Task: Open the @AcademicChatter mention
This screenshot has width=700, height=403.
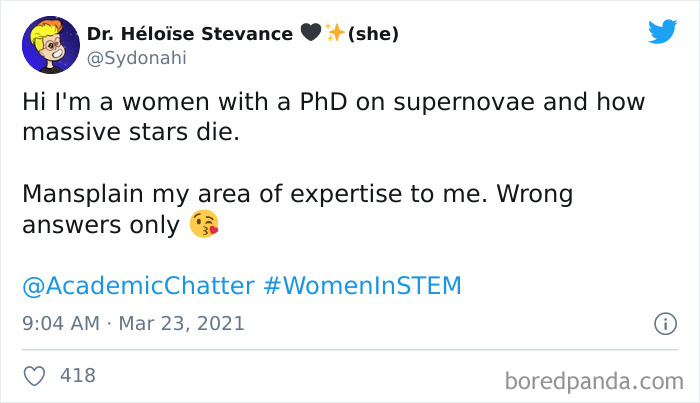Action: [138, 286]
